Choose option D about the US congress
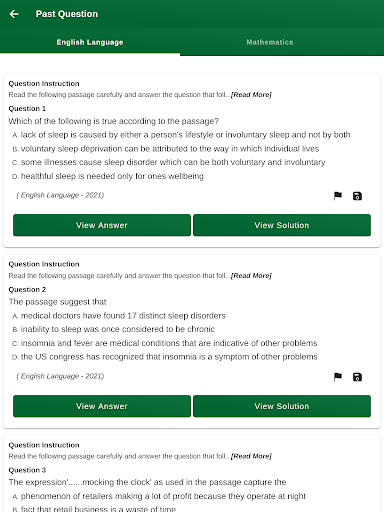 coord(165,357)
